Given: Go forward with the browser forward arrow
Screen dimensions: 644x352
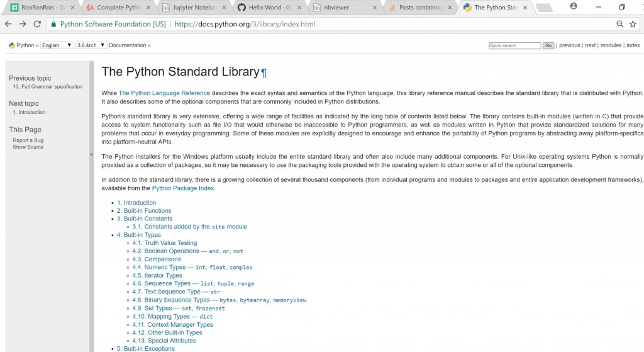Looking at the screenshot, I should (x=23, y=24).
